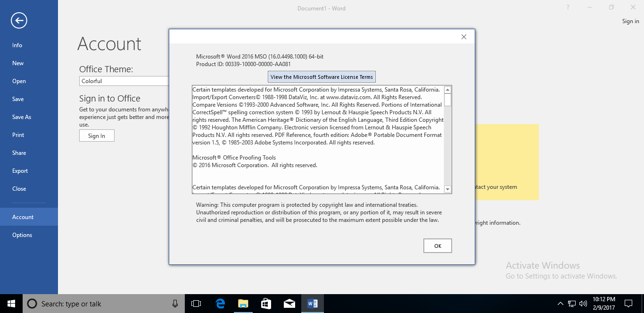This screenshot has width=644, height=313.
Task: Click the microphone icon in the search box
Action: coord(175,304)
